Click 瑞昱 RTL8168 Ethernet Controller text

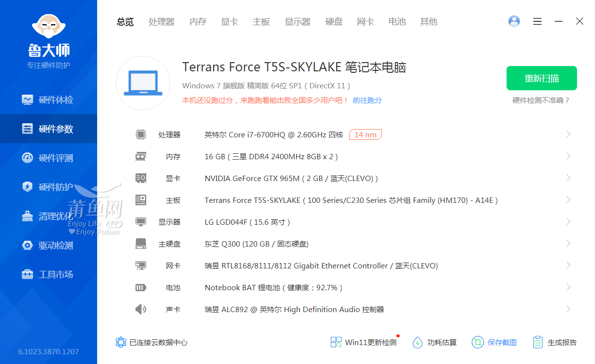[x=321, y=265]
